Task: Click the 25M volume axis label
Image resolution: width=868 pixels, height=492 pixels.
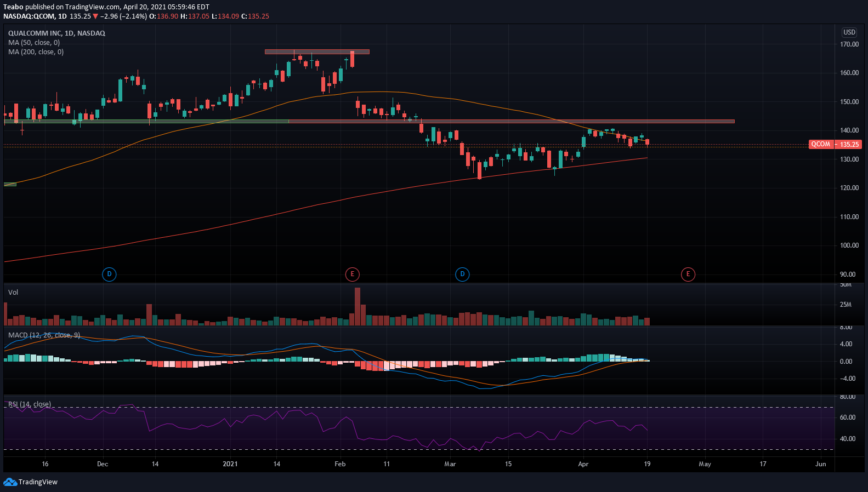Action: coord(846,305)
